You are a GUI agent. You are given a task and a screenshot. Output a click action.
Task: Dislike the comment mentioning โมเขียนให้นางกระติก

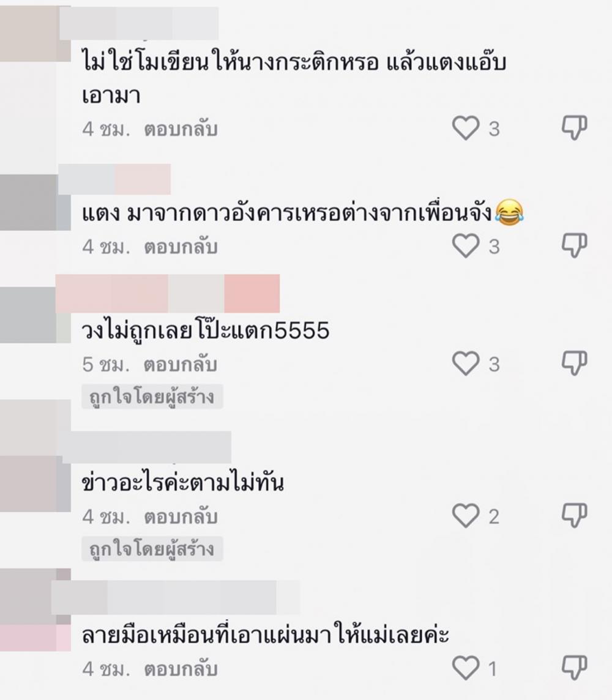[x=574, y=128]
